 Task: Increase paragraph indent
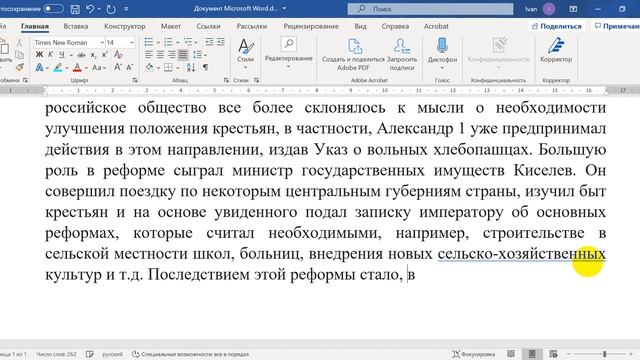tap(220, 42)
